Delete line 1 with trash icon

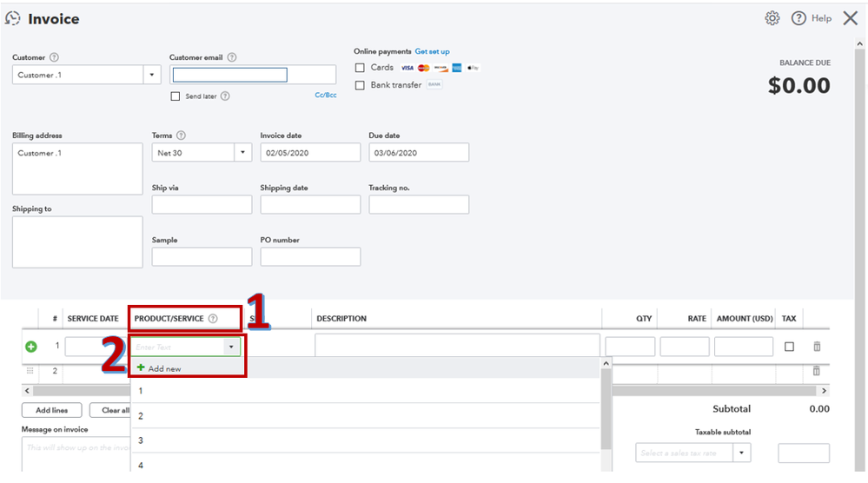pos(816,347)
